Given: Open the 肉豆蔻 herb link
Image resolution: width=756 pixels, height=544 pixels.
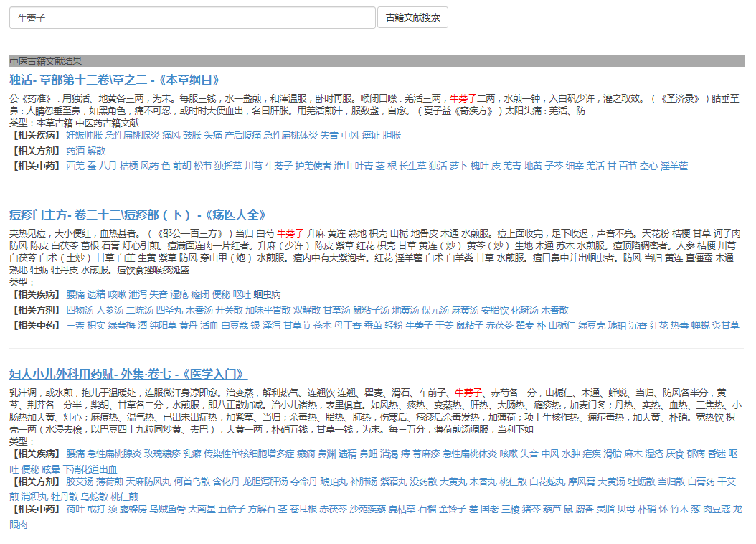Looking at the screenshot, I should (x=717, y=509).
